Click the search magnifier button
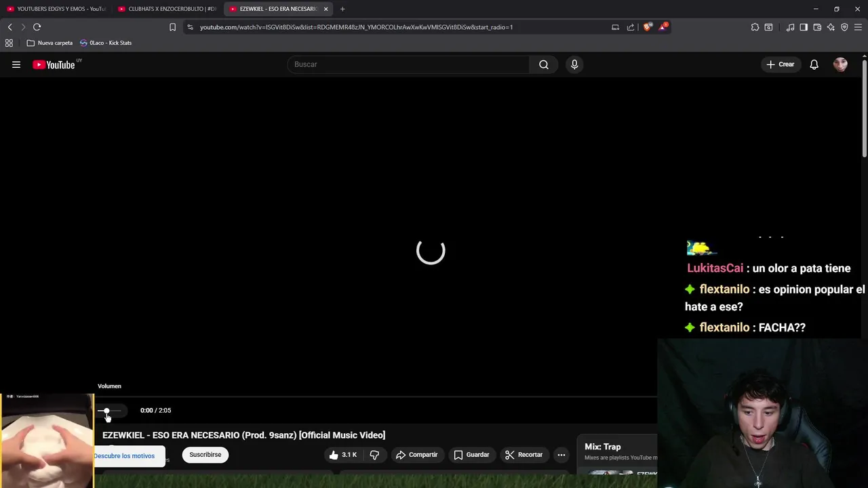 point(544,64)
